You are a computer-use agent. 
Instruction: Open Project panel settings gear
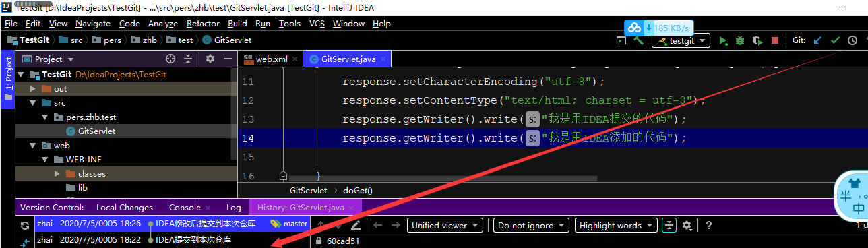tap(210, 59)
